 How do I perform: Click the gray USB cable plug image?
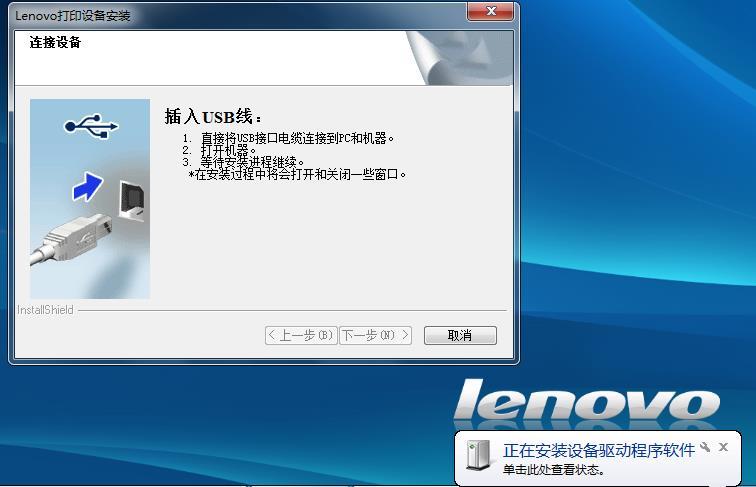tap(71, 240)
